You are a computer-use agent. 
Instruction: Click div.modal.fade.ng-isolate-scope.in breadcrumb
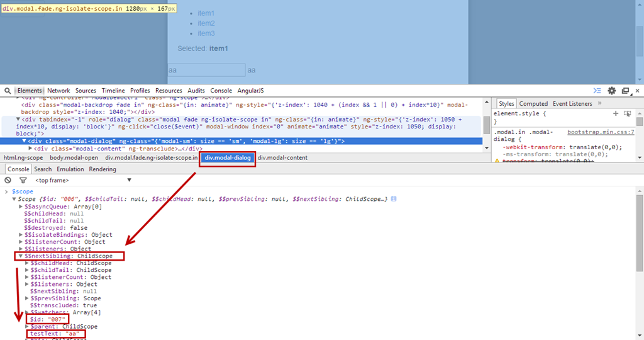click(151, 157)
